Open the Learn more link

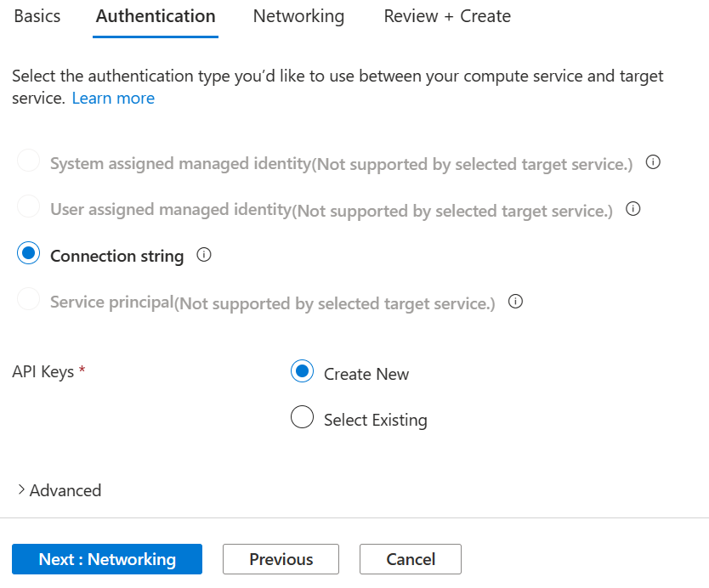point(113,98)
